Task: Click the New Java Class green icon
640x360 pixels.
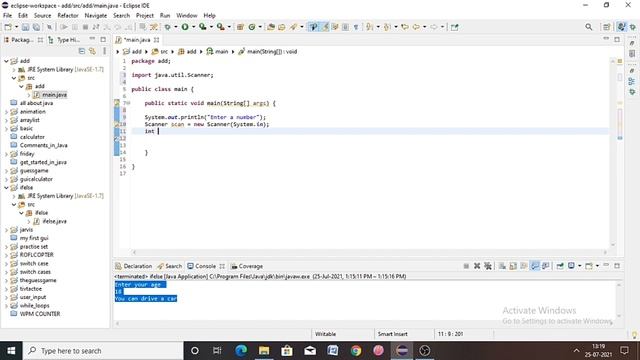Action: (x=252, y=27)
